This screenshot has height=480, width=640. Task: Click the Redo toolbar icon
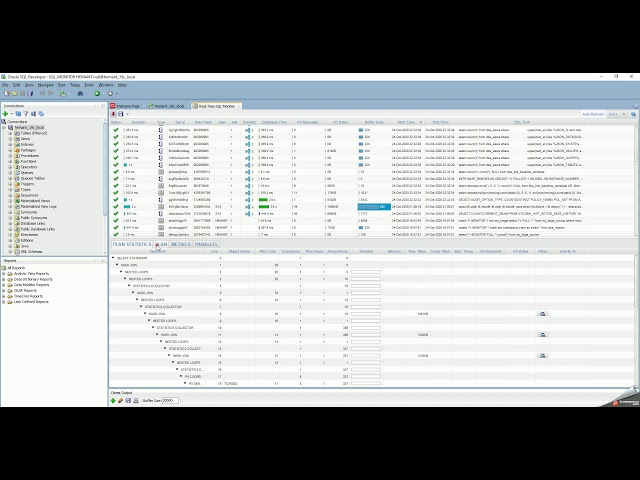[x=51, y=93]
